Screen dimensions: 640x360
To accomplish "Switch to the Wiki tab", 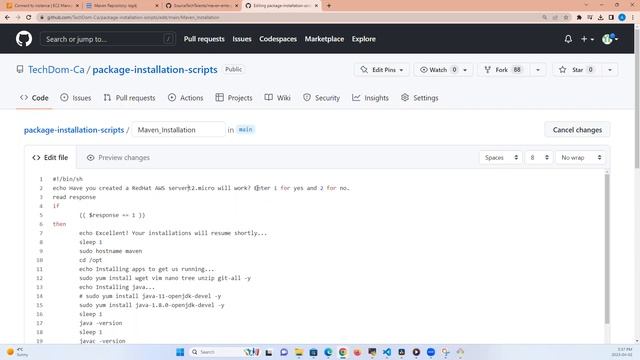I will pos(278,98).
